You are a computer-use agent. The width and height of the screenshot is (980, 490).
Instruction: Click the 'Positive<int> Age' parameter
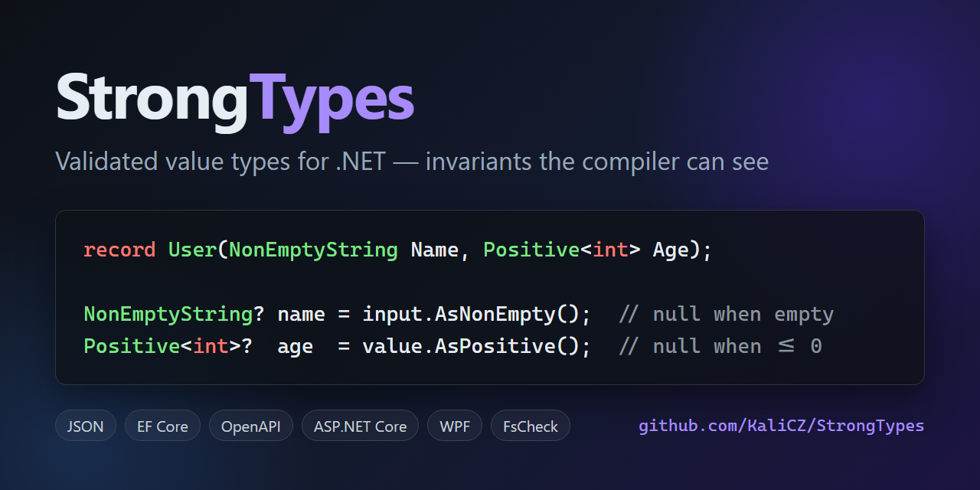[x=586, y=251]
